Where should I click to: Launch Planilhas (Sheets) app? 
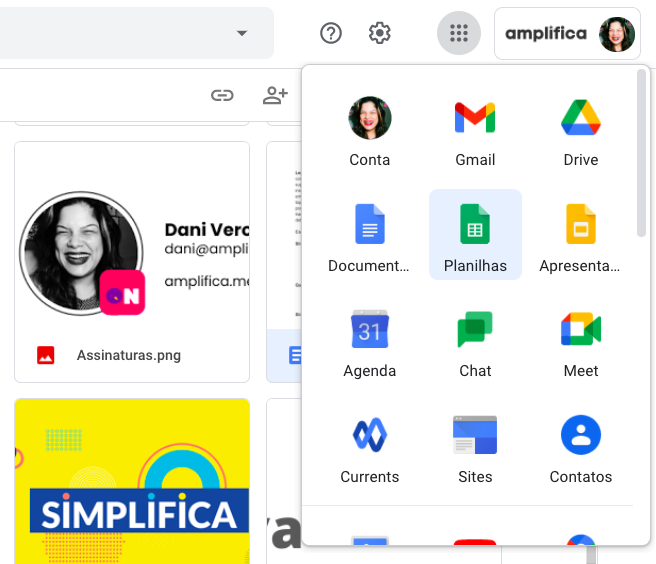coord(475,235)
